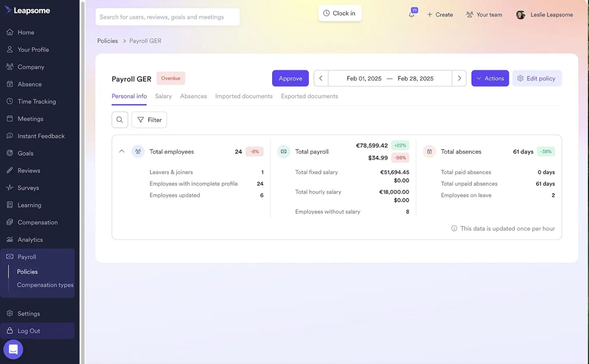Click the Payroll money icon
Viewport: 589px width, 364px height.
[10, 256]
